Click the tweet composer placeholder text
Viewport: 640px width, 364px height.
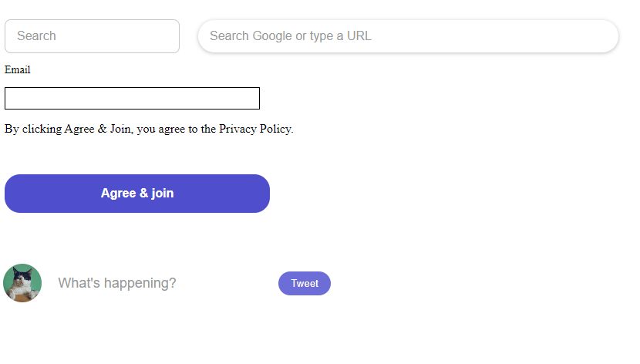coord(116,283)
